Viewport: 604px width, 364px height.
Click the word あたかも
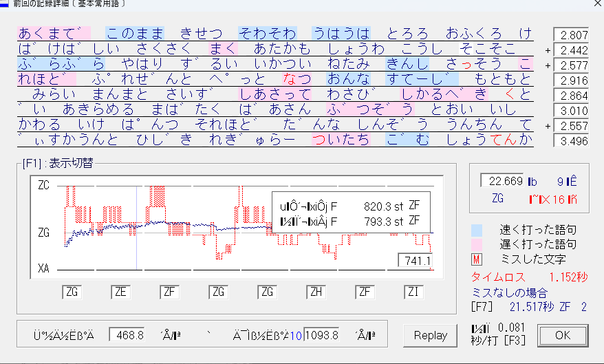click(x=282, y=49)
